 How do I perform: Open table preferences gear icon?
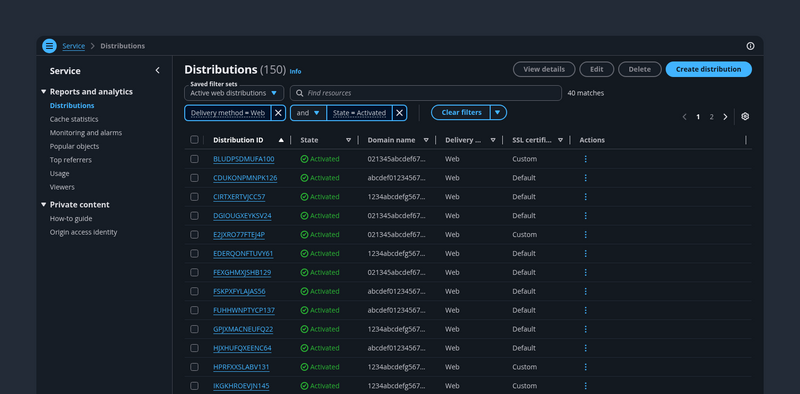pyautogui.click(x=745, y=116)
